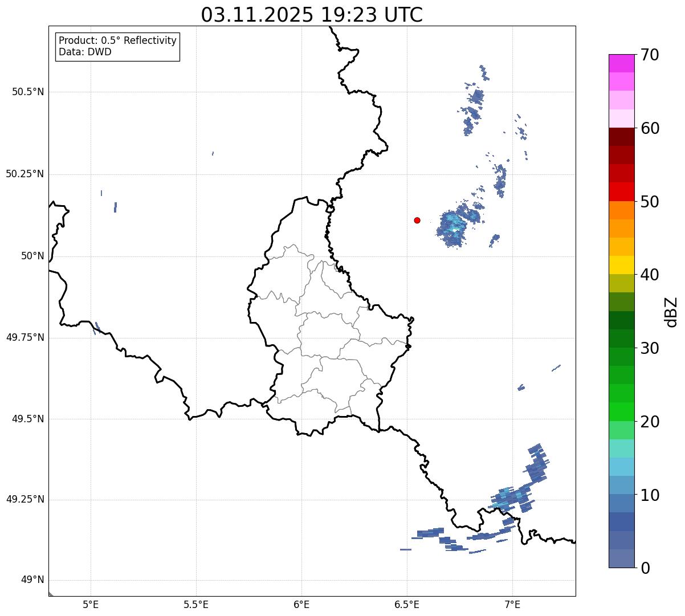Image resolution: width=685 pixels, height=616 pixels.
Task: Click the 7°E longitude label
Action: 512,604
